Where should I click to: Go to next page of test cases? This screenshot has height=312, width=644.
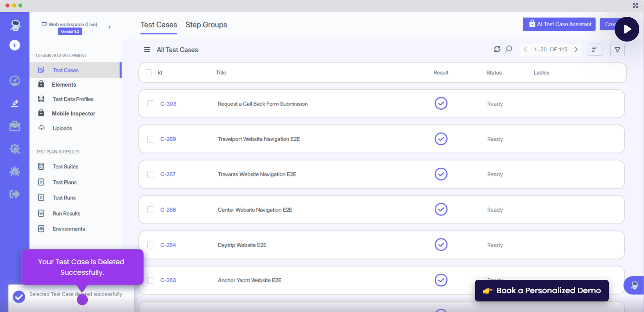tap(576, 49)
